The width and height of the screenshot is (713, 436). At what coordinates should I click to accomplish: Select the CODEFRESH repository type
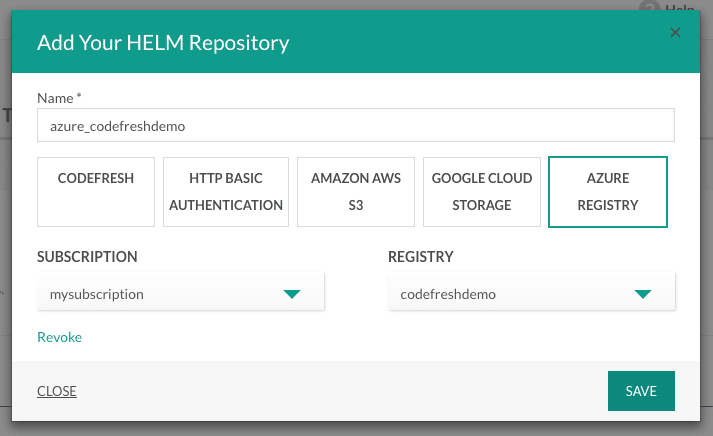pos(96,192)
